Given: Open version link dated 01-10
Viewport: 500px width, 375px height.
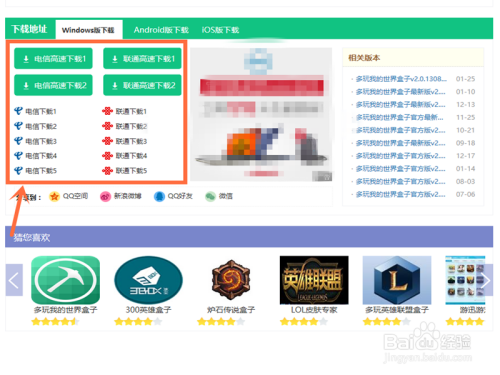Looking at the screenshot, I should tap(400, 92).
